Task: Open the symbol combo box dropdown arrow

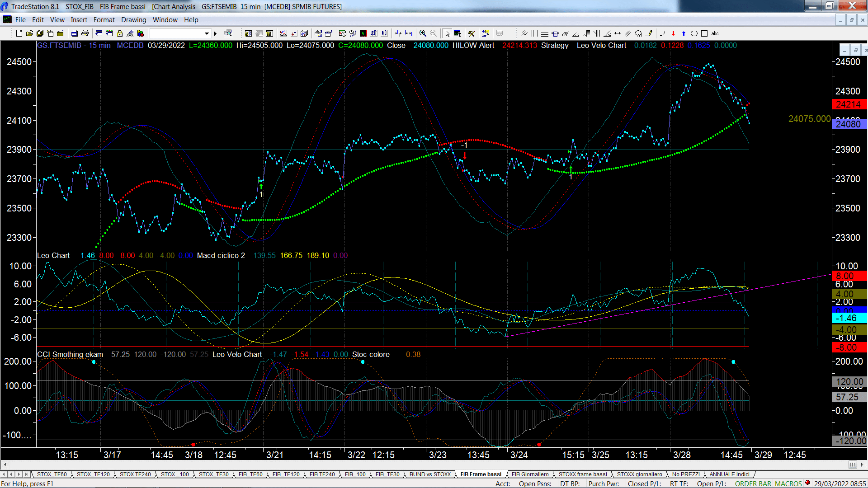Action: [x=207, y=33]
